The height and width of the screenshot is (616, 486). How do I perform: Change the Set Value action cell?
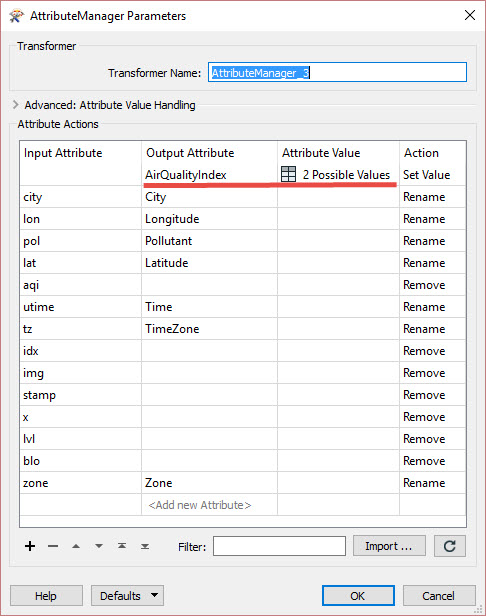[x=433, y=174]
